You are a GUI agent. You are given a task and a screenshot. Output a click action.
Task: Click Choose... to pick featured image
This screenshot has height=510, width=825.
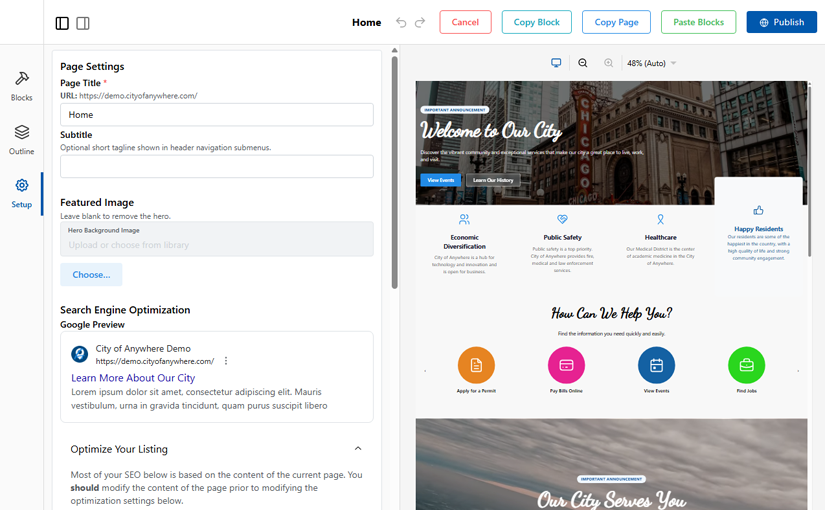pyautogui.click(x=91, y=275)
